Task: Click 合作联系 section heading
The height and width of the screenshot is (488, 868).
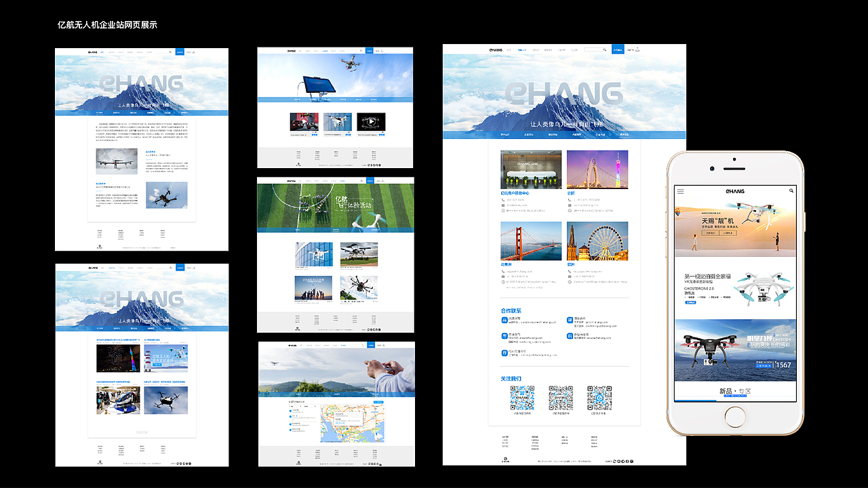Action: 511,310
